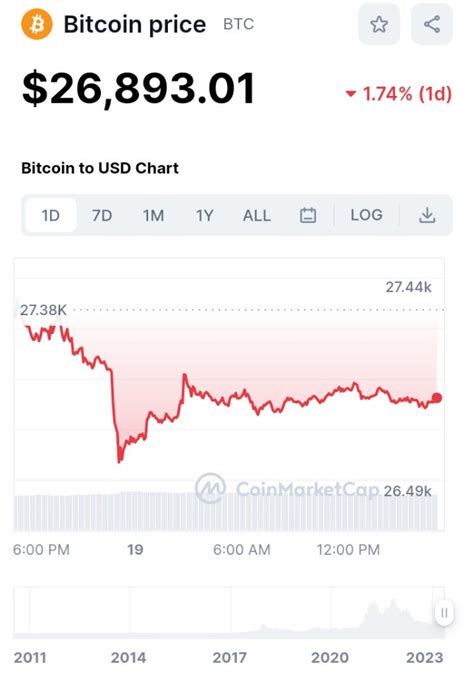The height and width of the screenshot is (684, 474).
Task: Toggle LOG scale on the chart
Action: (x=366, y=215)
